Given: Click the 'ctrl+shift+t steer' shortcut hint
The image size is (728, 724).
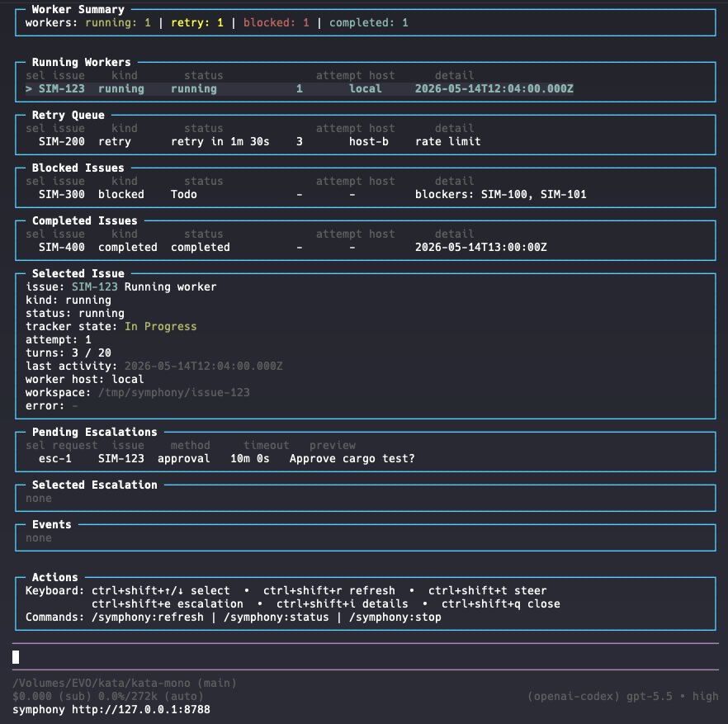Looking at the screenshot, I should (x=488, y=591).
